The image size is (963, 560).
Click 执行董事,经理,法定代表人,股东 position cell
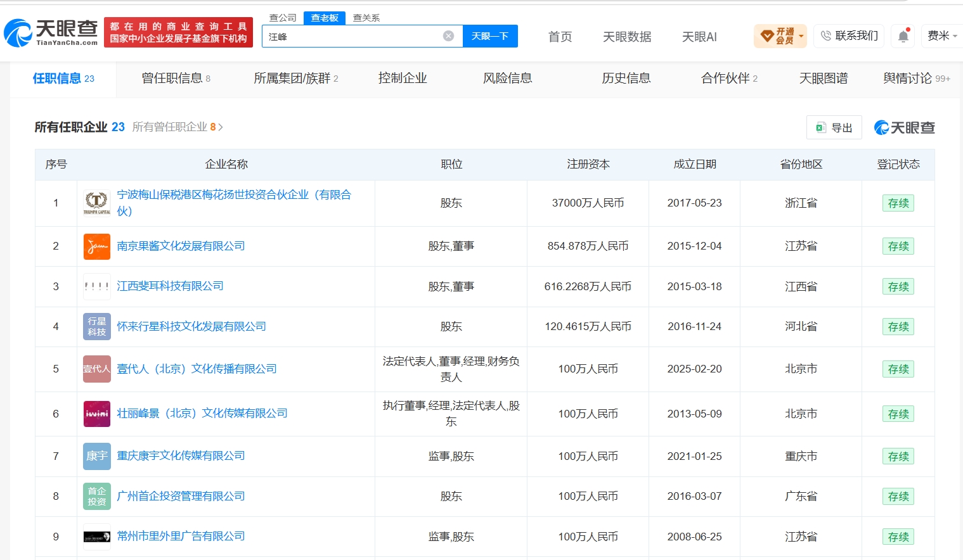[451, 414]
